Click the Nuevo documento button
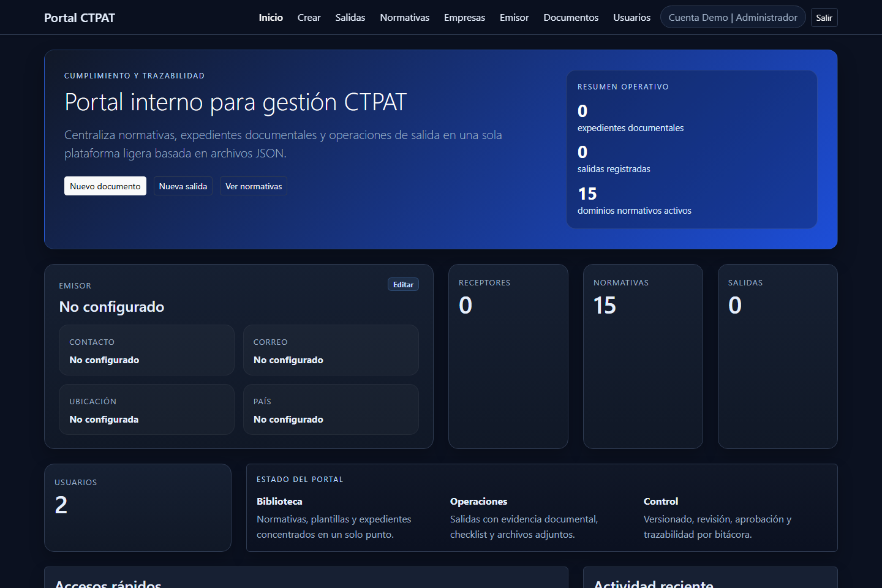This screenshot has width=882, height=588. coord(105,186)
